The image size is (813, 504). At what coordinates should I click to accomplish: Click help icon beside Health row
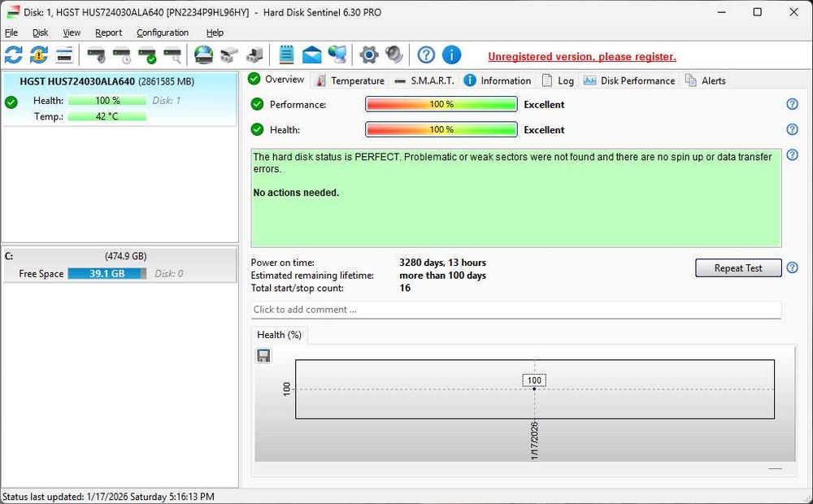(792, 129)
